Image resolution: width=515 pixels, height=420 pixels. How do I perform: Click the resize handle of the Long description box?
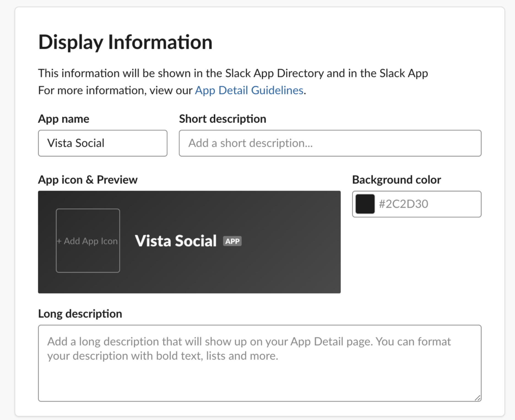coord(477,398)
